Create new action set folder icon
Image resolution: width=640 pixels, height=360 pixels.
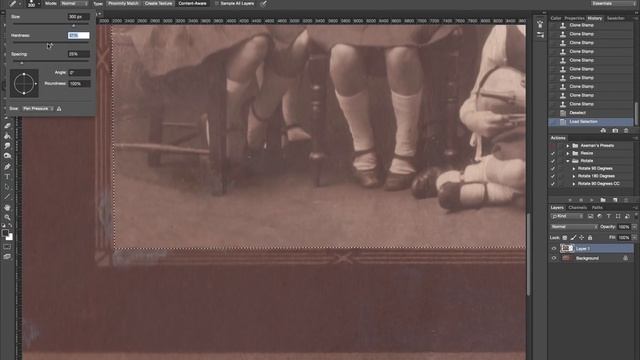(603, 200)
